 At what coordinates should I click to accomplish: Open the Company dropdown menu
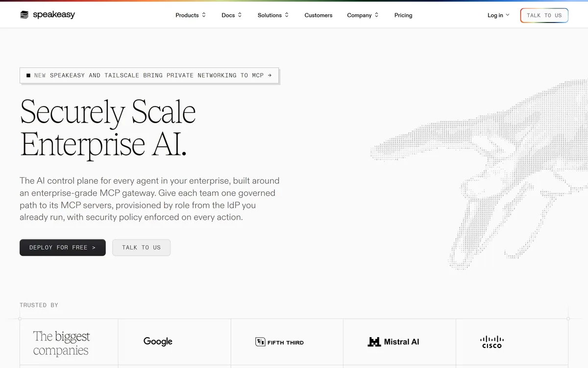point(363,15)
